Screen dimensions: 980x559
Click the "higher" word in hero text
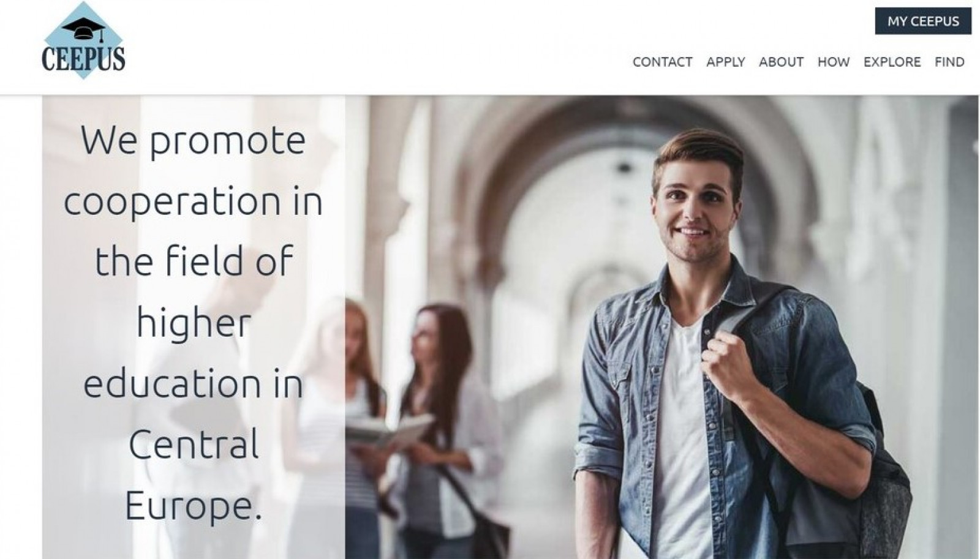194,321
